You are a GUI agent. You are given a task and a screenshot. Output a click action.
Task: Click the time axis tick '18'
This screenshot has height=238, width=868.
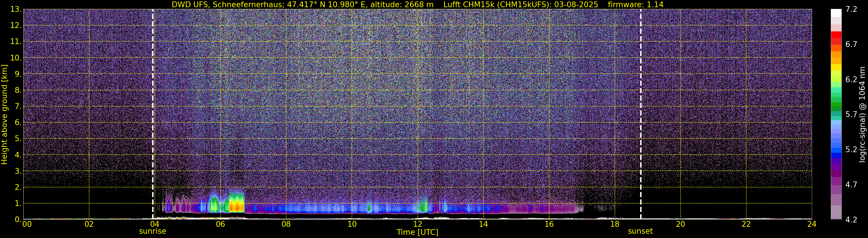click(x=614, y=224)
